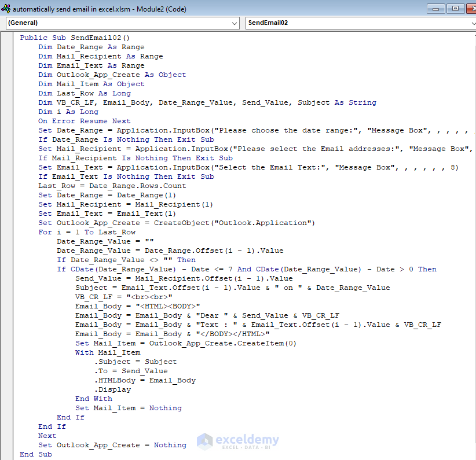The width and height of the screenshot is (476, 460).
Task: Click the 'Dim Date_Range As Range' line
Action: 91,47
